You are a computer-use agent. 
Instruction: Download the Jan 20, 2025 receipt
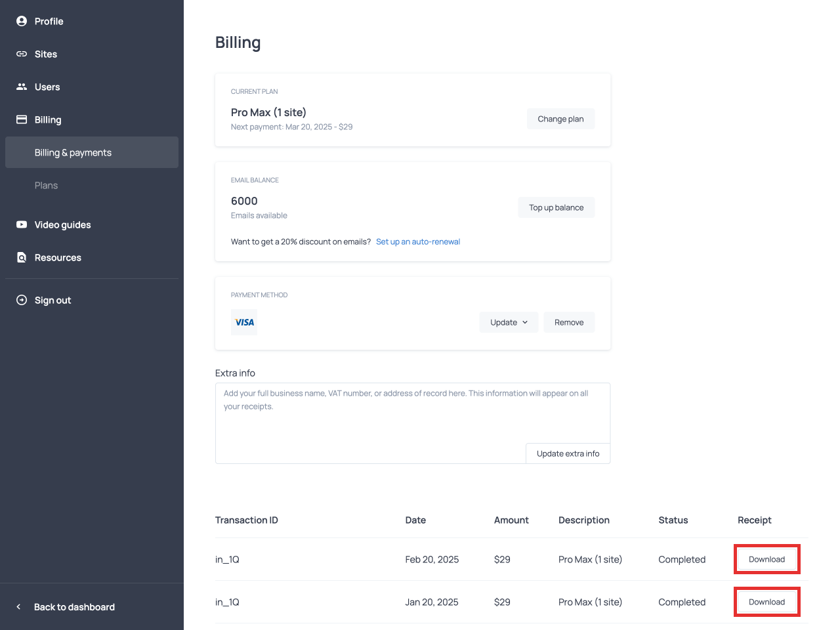click(x=766, y=602)
